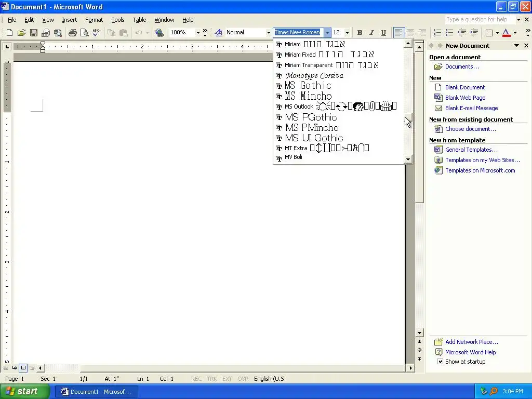532x399 pixels.
Task: Toggle Underline formatting
Action: pyautogui.click(x=383, y=33)
